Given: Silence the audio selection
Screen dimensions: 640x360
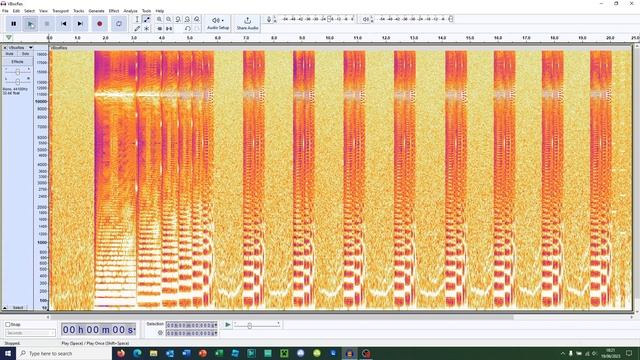Looking at the screenshot, I should pos(169,29).
